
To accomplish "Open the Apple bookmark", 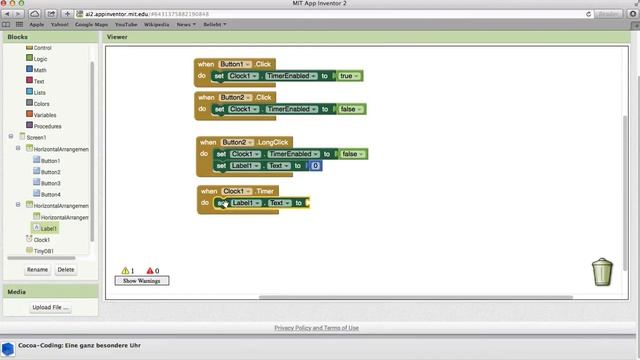I will pyautogui.click(x=36, y=24).
